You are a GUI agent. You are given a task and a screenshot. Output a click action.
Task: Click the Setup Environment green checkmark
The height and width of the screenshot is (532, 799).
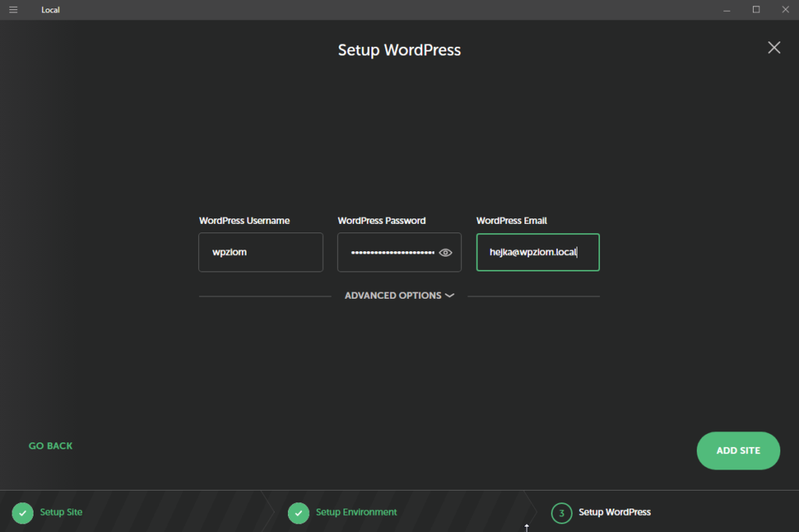click(297, 512)
